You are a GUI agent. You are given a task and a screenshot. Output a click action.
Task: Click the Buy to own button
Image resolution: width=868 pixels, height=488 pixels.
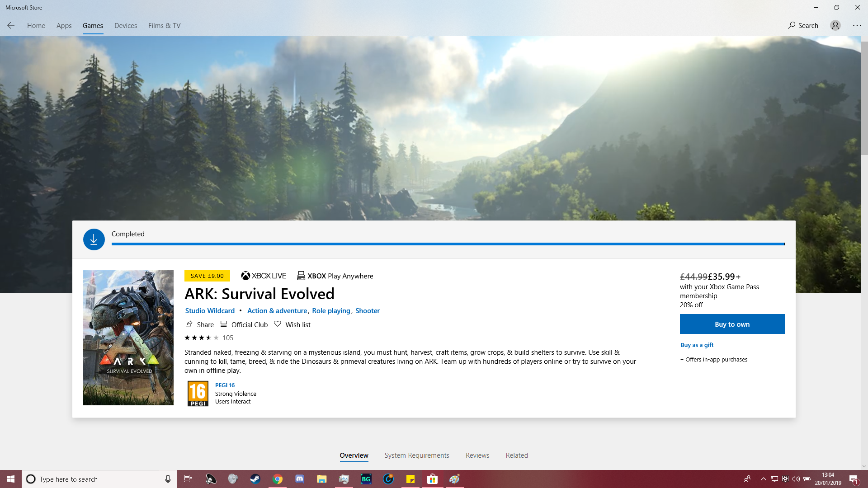tap(732, 324)
